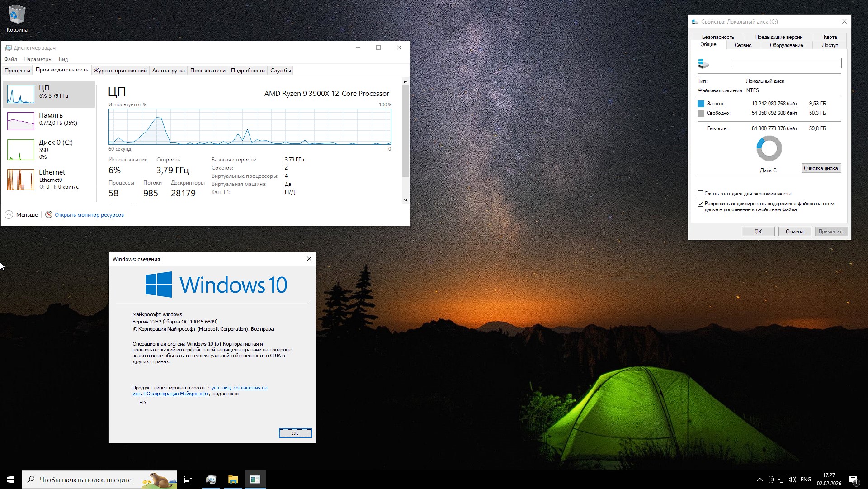Screen dimensions: 868x489
Task: Enable Сжать этот диск для экономии места
Action: coord(701,194)
